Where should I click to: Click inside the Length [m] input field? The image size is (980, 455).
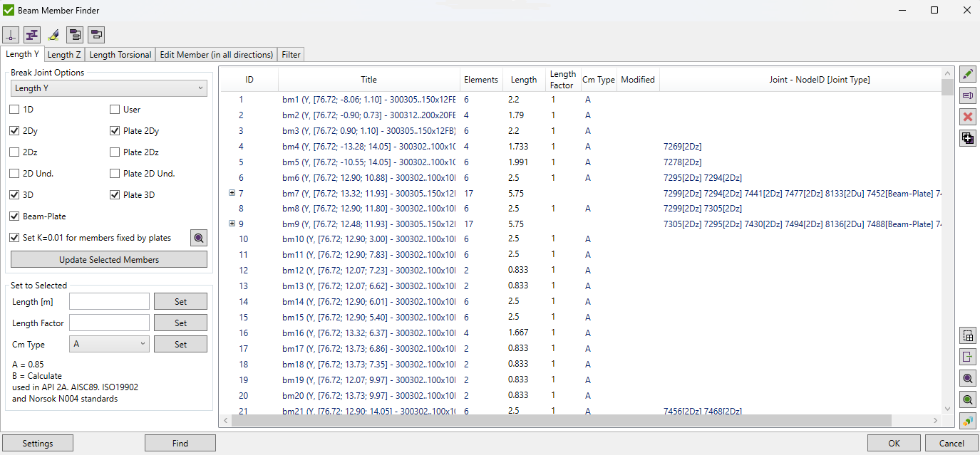pos(108,301)
